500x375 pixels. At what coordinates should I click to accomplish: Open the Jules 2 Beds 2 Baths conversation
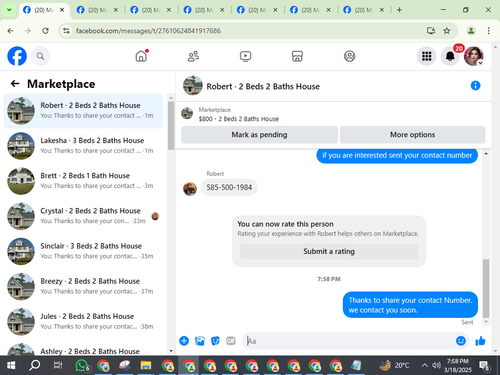tap(83, 322)
